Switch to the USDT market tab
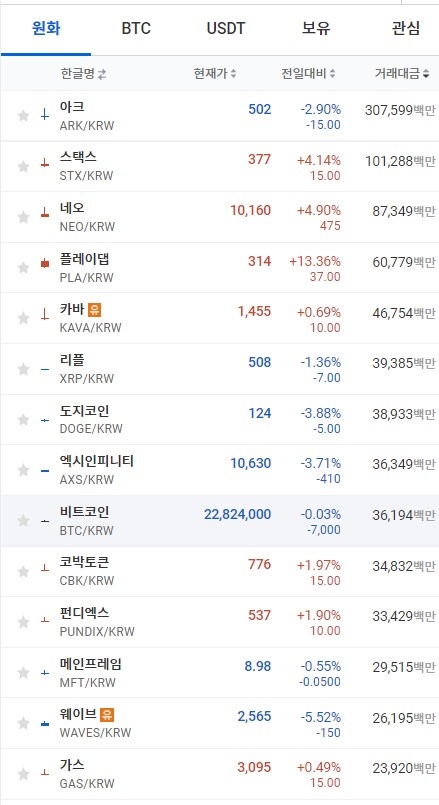This screenshot has height=805, width=439. tap(226, 28)
